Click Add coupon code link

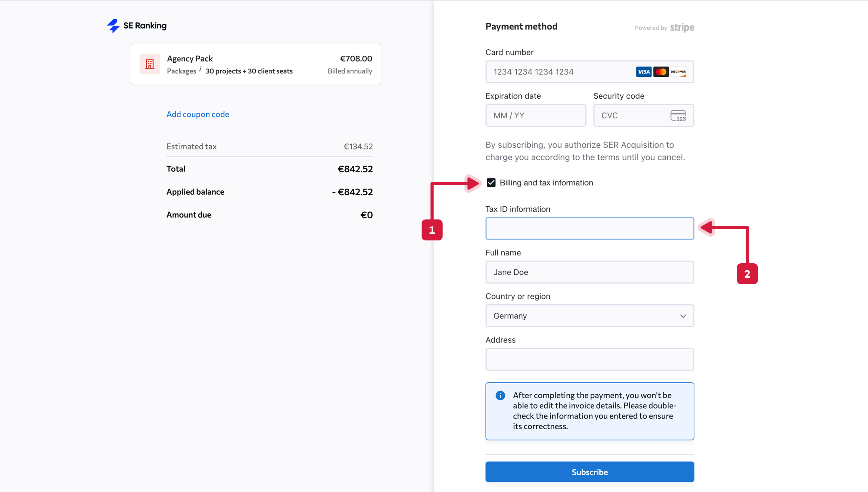coord(197,114)
